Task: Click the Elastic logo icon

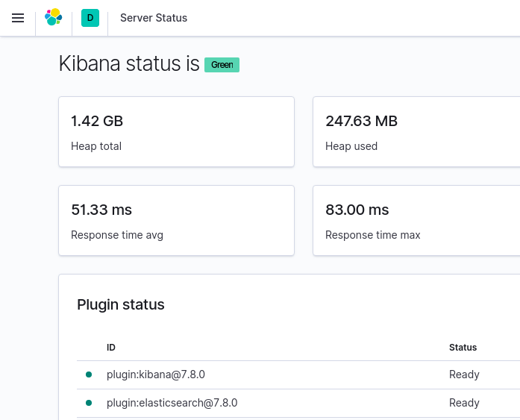Action: click(x=54, y=17)
